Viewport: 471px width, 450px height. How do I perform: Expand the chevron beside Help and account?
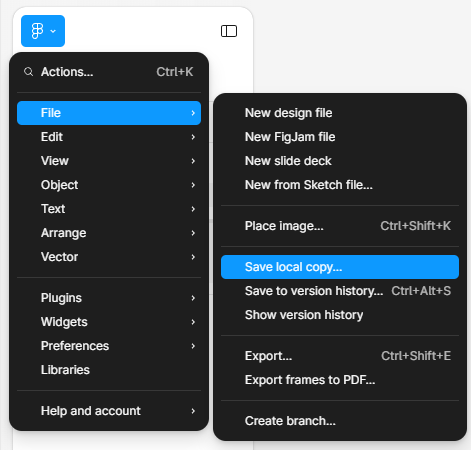point(193,411)
